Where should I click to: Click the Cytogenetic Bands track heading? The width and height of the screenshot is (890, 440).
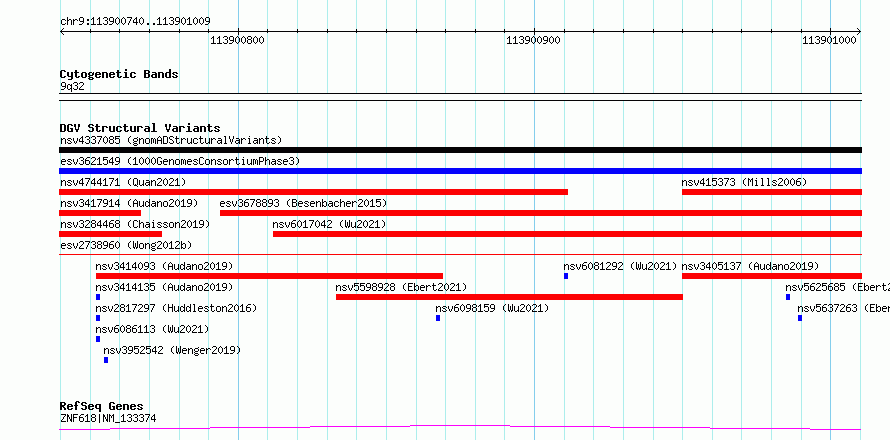coord(119,74)
